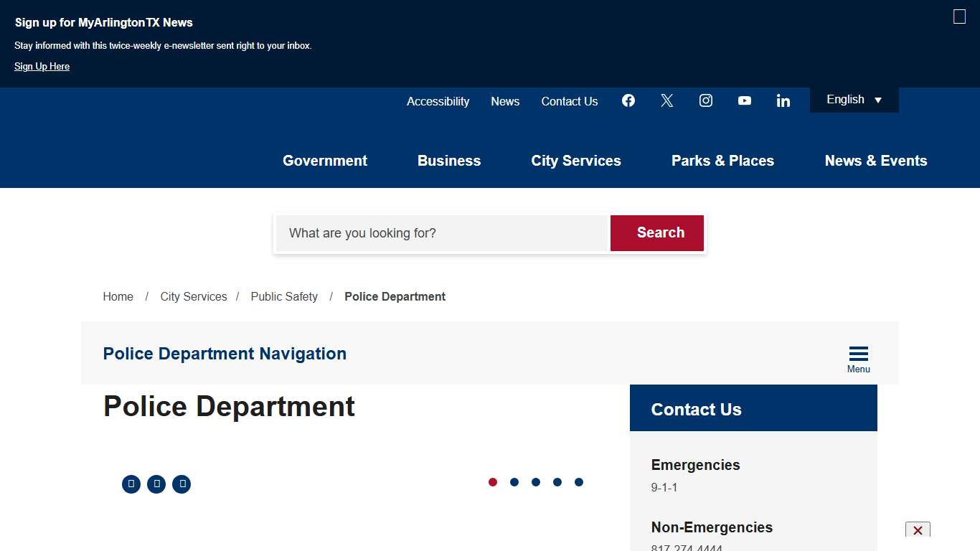Switch to the last carousel slide dot

[x=579, y=482]
